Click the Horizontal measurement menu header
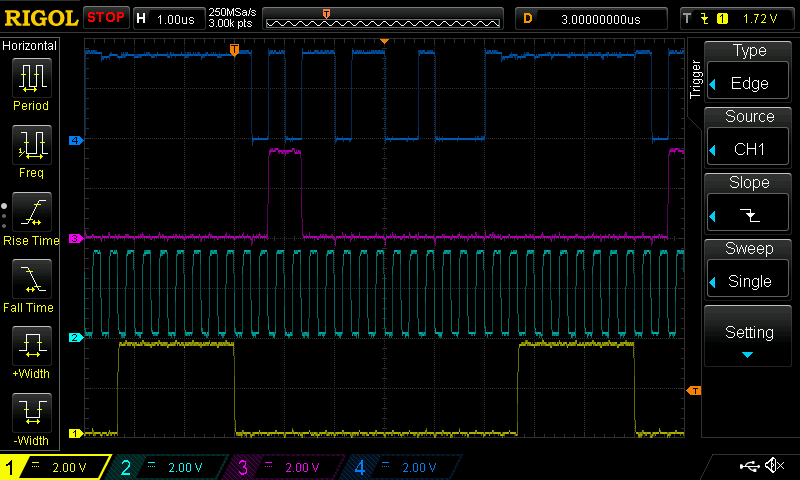Screen dimensions: 800x480 (30, 46)
